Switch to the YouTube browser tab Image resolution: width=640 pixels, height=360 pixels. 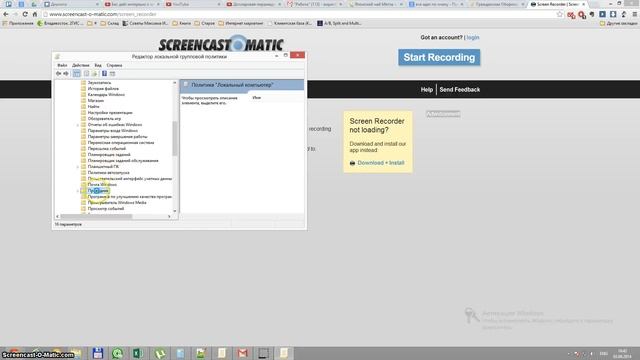tap(192, 4)
